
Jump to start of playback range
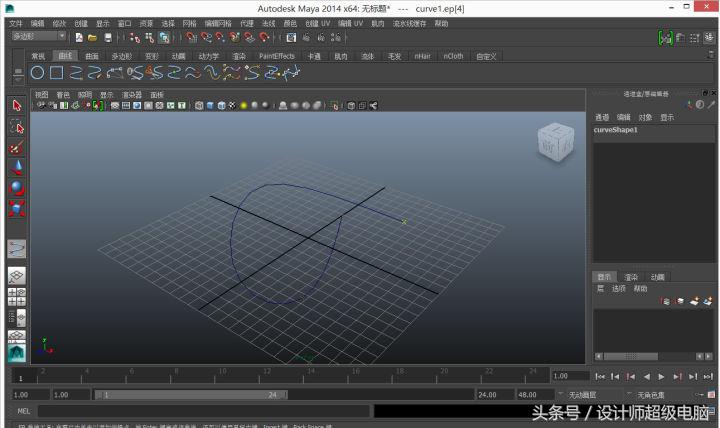tap(600, 377)
